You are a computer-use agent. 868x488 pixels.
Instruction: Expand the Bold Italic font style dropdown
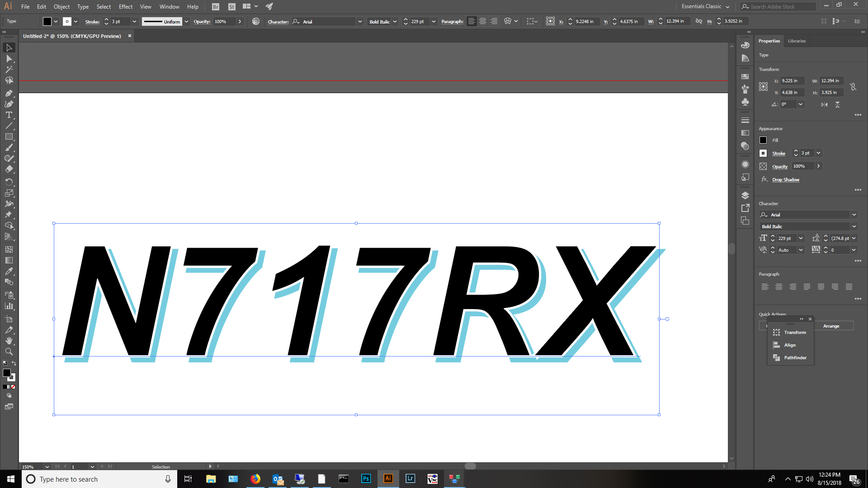point(854,226)
